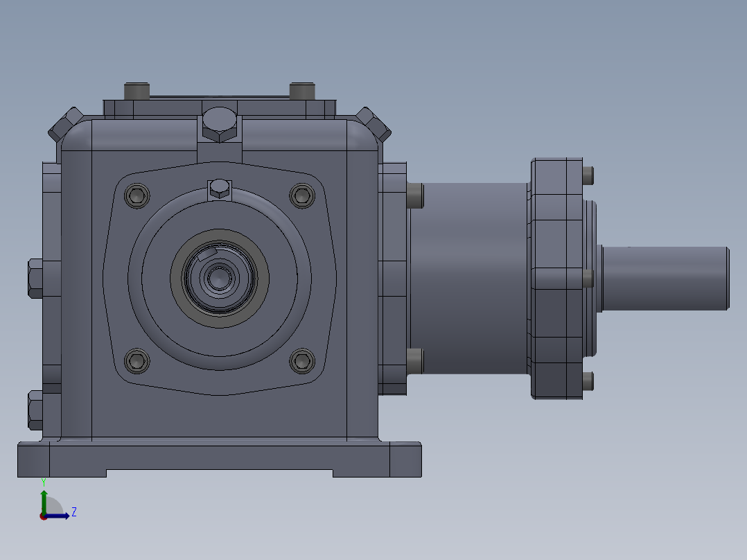Select the middle hex bolt on the left side
The width and height of the screenshot is (747, 560).
pyautogui.click(x=35, y=279)
